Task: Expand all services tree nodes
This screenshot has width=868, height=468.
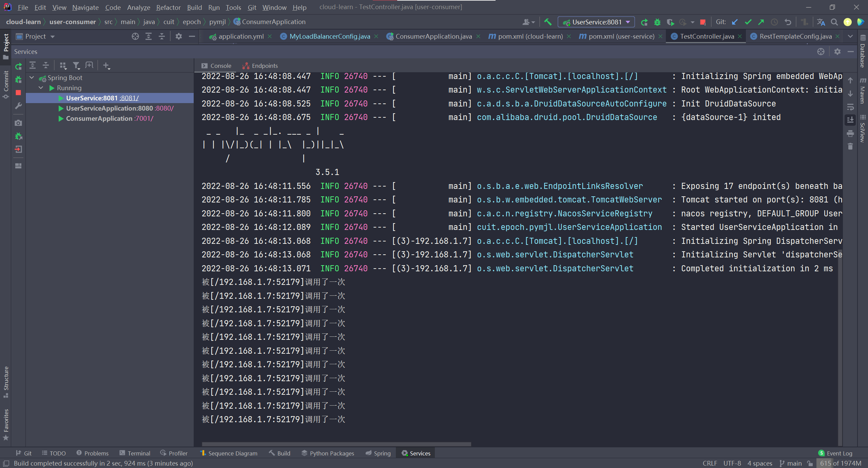Action: pyautogui.click(x=33, y=65)
